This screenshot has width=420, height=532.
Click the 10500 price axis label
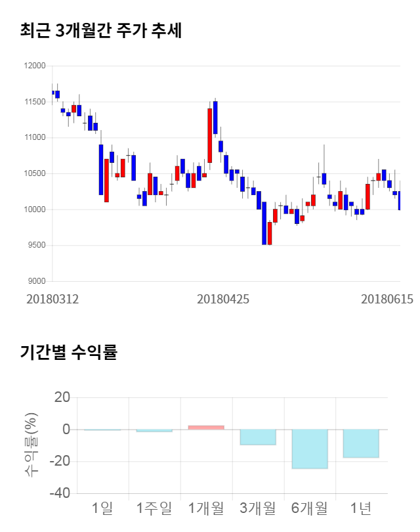click(x=35, y=173)
